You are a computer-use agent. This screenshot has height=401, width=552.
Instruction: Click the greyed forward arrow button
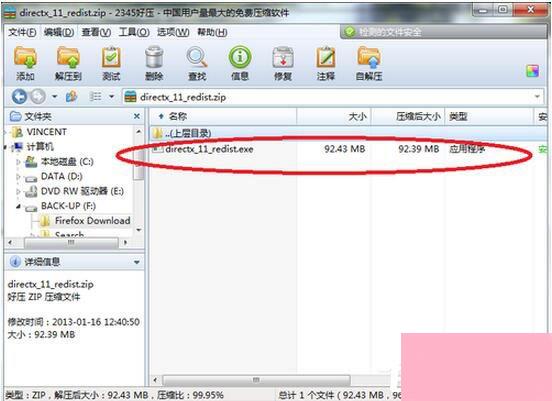tap(37, 96)
